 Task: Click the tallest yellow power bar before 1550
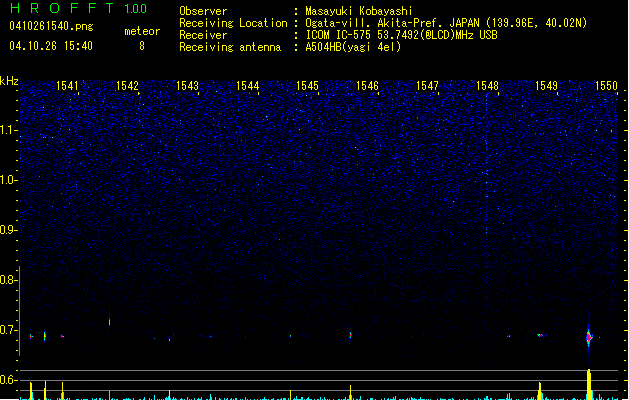click(x=589, y=384)
